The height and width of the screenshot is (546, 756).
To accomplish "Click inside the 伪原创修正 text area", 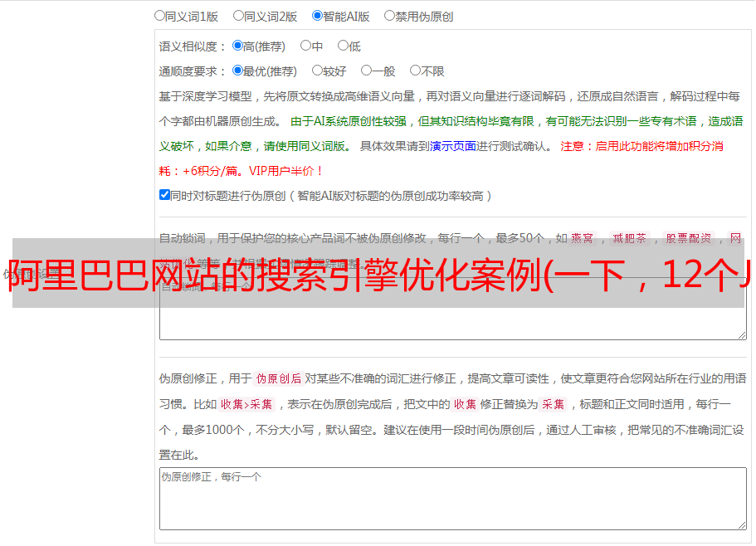I will click(453, 499).
